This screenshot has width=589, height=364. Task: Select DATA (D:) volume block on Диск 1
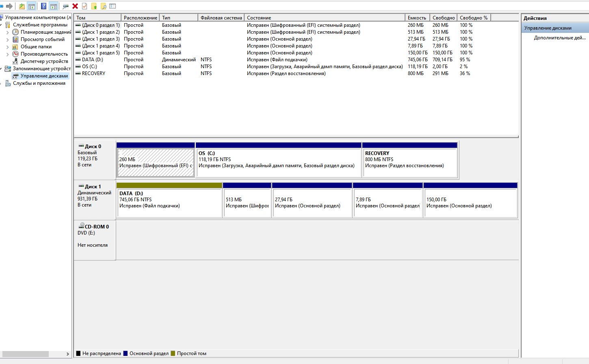click(169, 202)
